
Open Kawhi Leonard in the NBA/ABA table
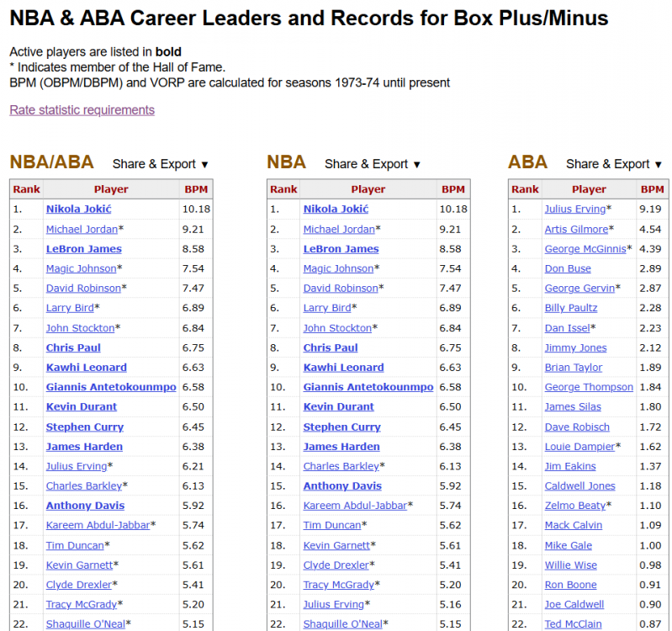tap(86, 368)
